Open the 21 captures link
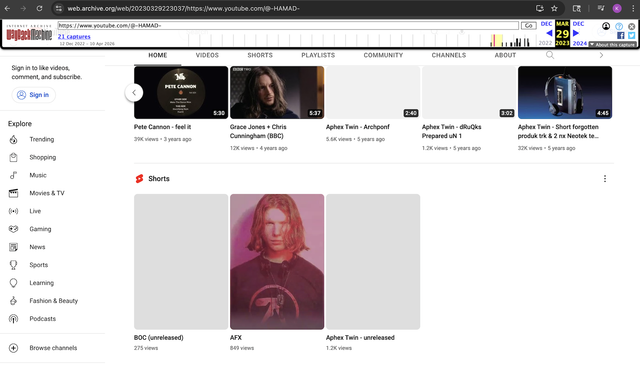 coord(74,36)
